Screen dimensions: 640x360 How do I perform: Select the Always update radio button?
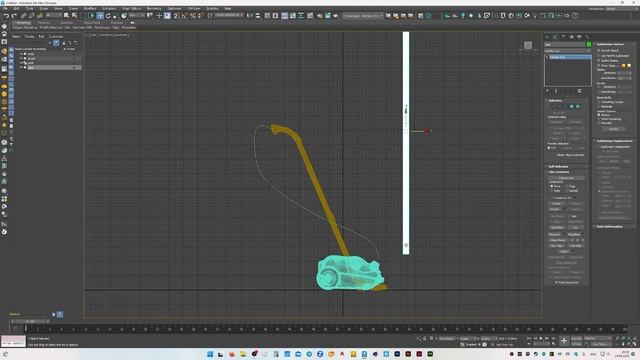[599, 115]
